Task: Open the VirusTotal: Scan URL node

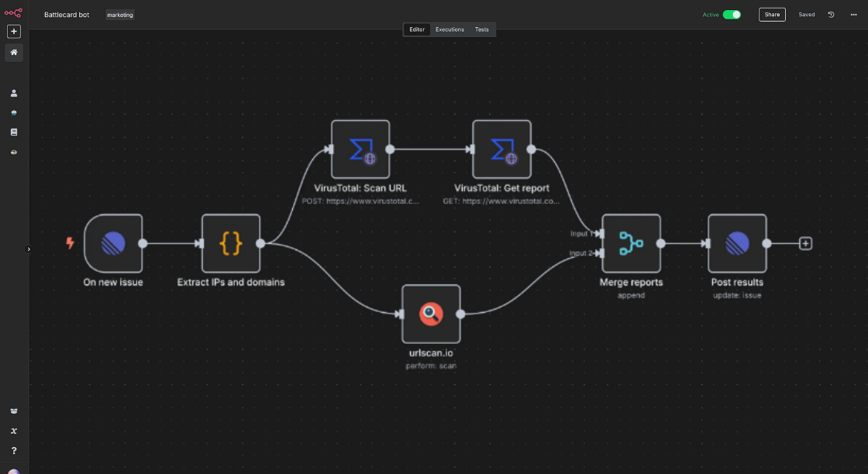Action: tap(360, 149)
